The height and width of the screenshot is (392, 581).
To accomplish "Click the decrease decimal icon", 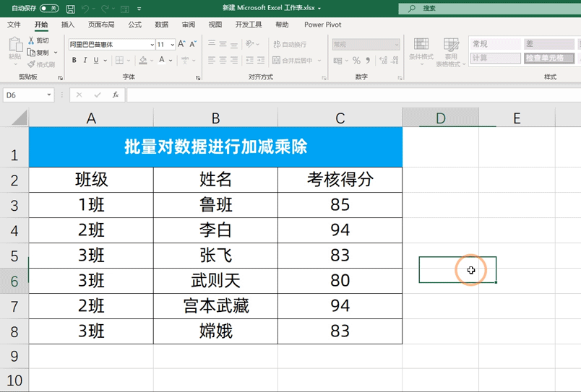I will (395, 60).
